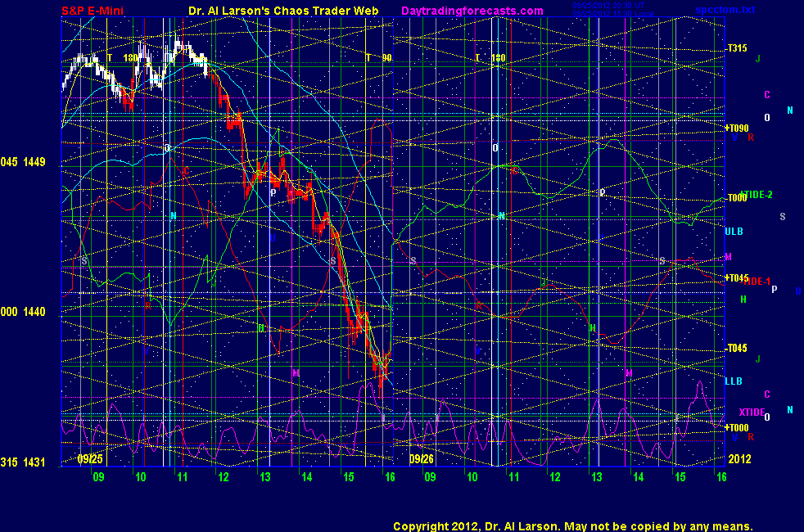The height and width of the screenshot is (532, 804).
Task: Click the +T000 level label
Action: (x=736, y=427)
